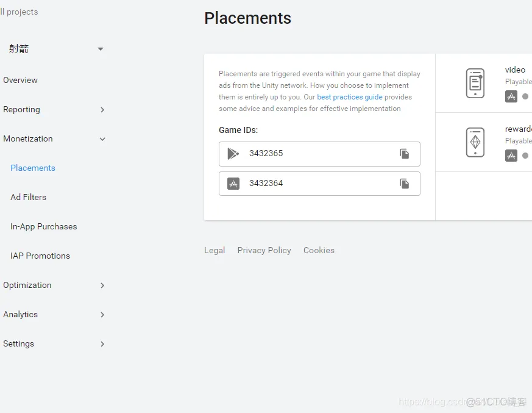
Task: Click the Google Play store icon
Action: tap(233, 154)
